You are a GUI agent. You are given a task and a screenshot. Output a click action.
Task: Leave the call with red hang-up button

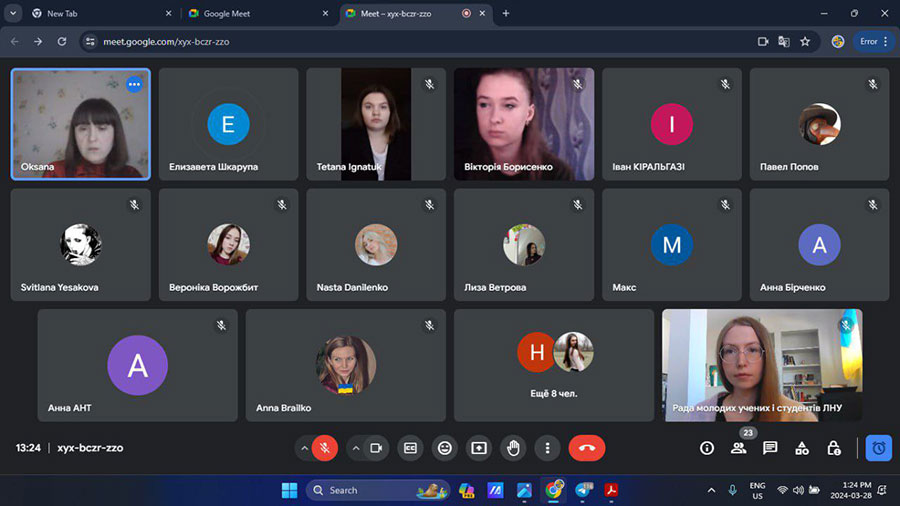pos(587,448)
